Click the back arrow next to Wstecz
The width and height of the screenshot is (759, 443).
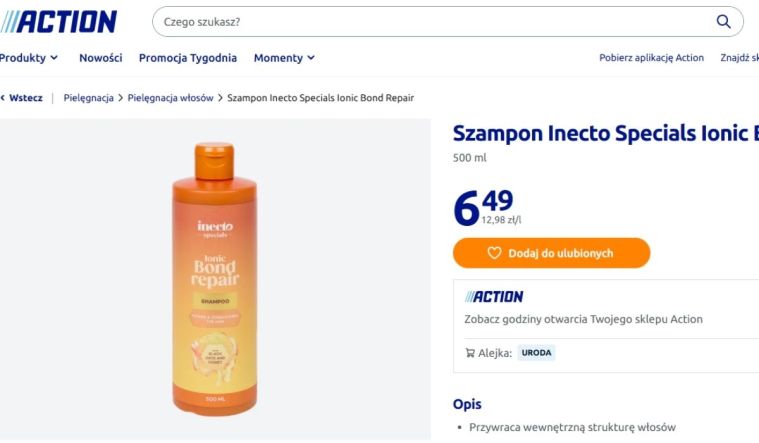3,98
